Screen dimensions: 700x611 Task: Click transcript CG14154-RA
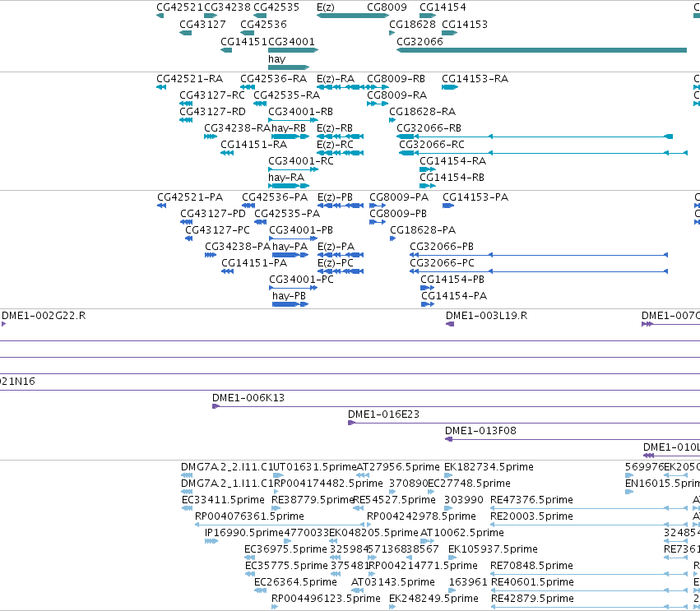point(453,161)
